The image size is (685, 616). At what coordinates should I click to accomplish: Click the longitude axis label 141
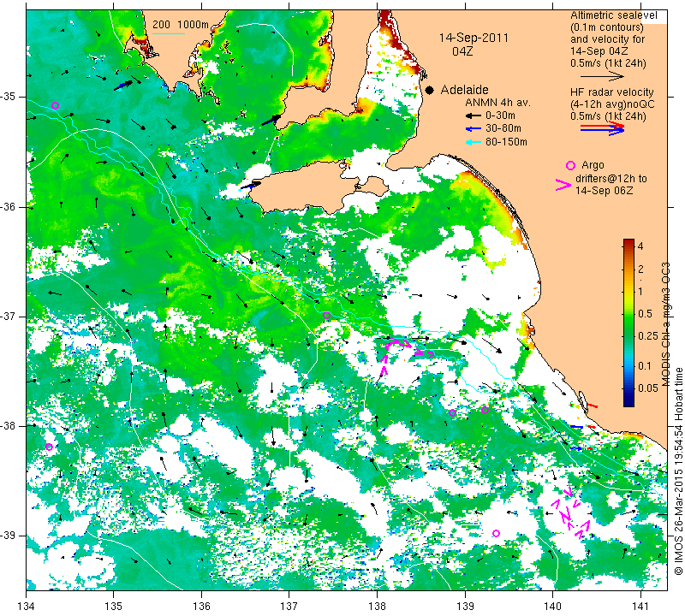pyautogui.click(x=640, y=606)
